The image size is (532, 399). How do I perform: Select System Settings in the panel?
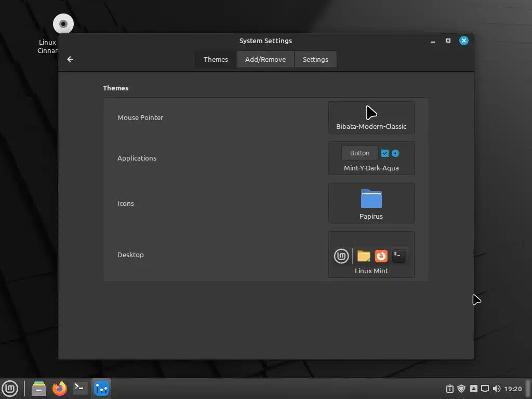tap(101, 389)
